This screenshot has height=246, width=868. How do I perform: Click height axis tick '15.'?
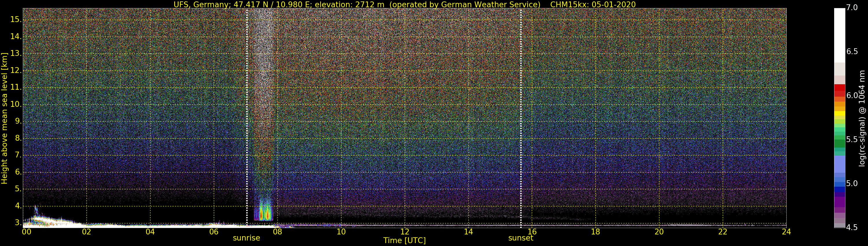click(x=16, y=20)
